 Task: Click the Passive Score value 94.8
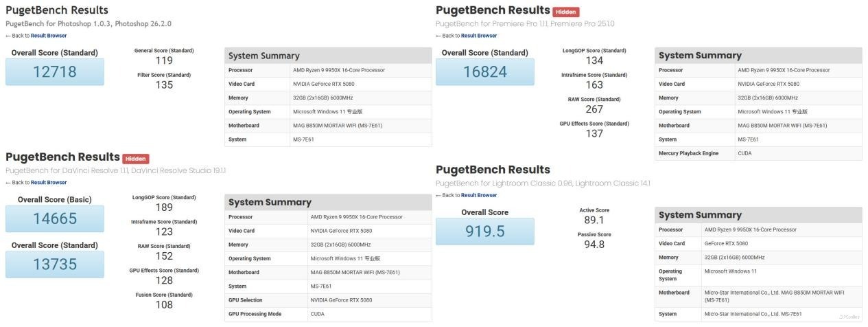point(594,245)
